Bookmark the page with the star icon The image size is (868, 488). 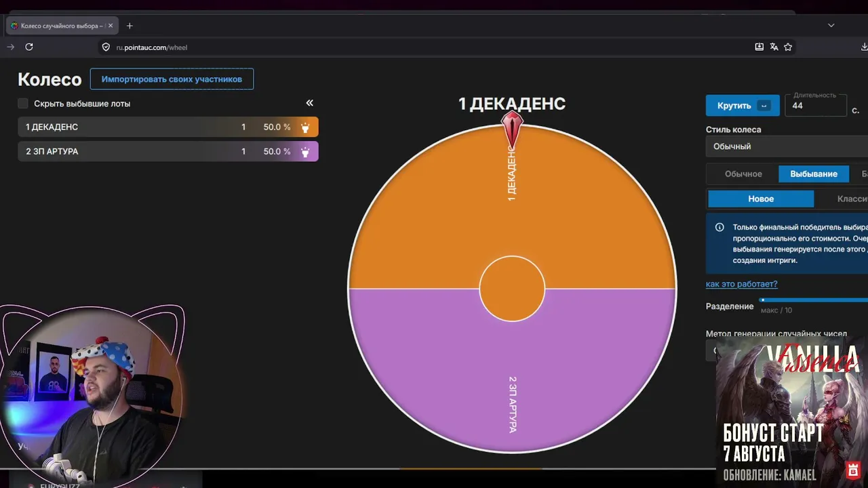point(788,47)
